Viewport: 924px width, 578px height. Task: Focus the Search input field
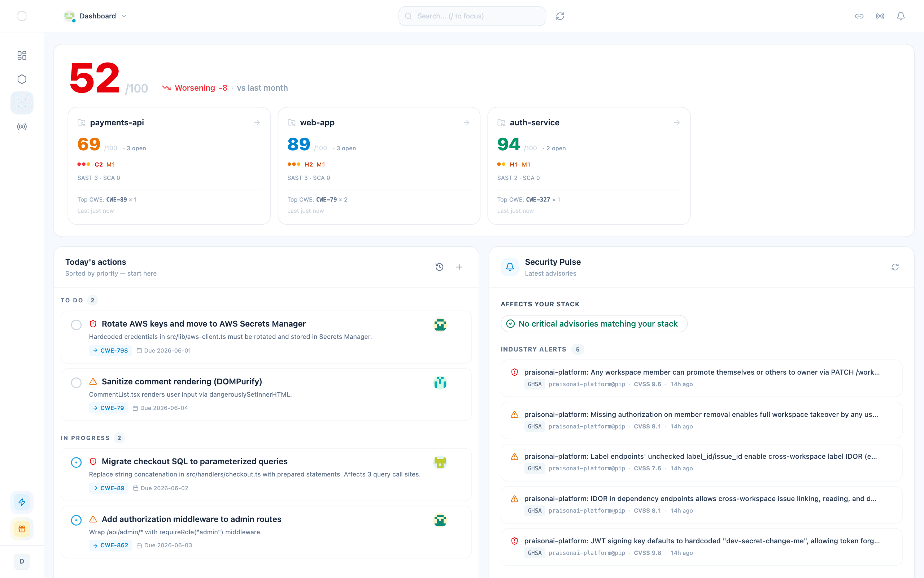click(472, 16)
